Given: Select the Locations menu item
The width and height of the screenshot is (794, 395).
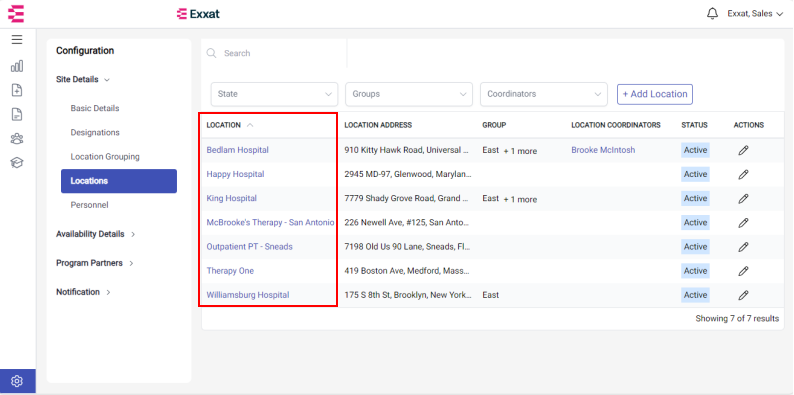Looking at the screenshot, I should pos(119,181).
